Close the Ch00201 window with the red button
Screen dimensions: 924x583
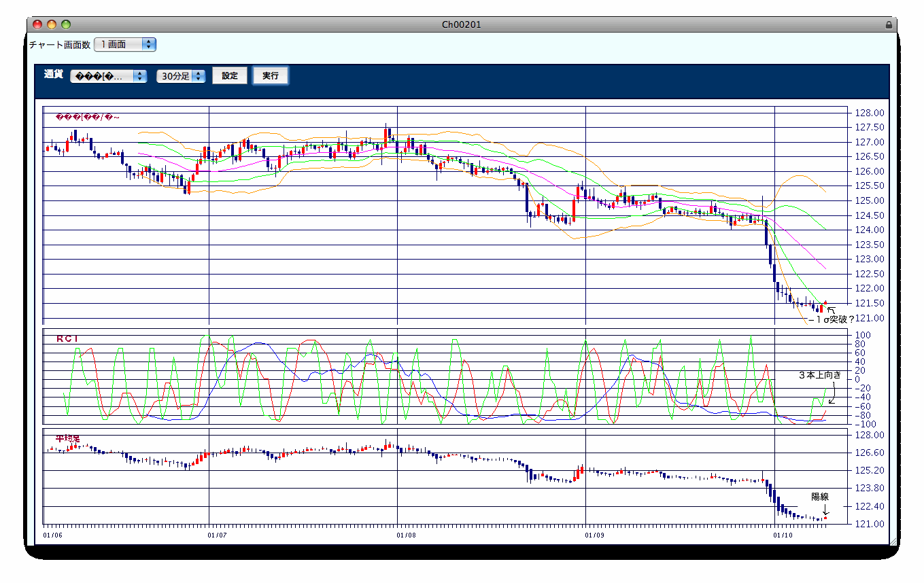click(38, 24)
